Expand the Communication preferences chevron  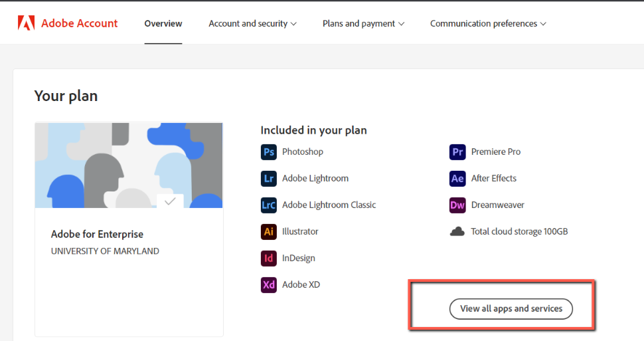point(543,24)
